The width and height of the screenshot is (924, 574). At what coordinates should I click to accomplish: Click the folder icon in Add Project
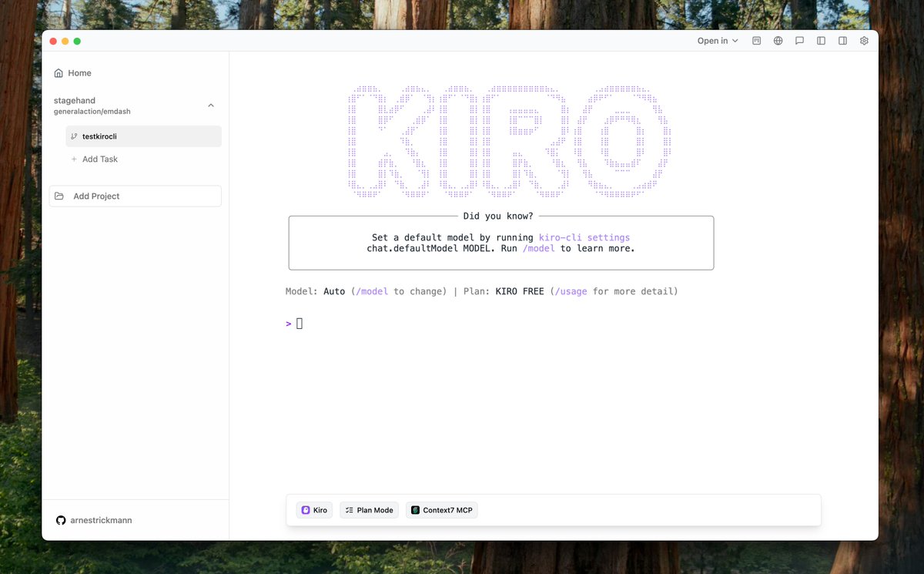59,196
